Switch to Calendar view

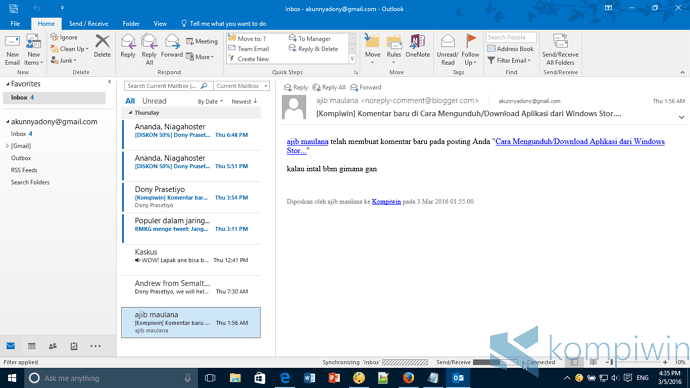click(x=32, y=346)
